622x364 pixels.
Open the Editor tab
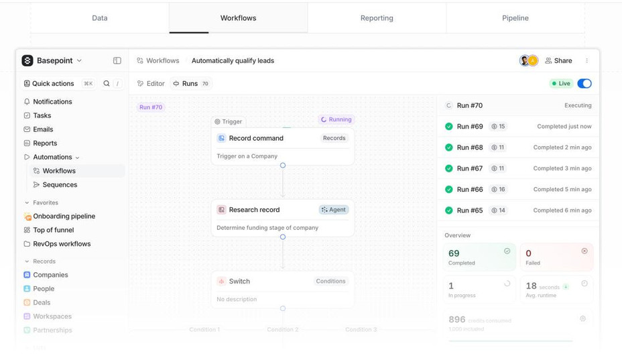151,83
